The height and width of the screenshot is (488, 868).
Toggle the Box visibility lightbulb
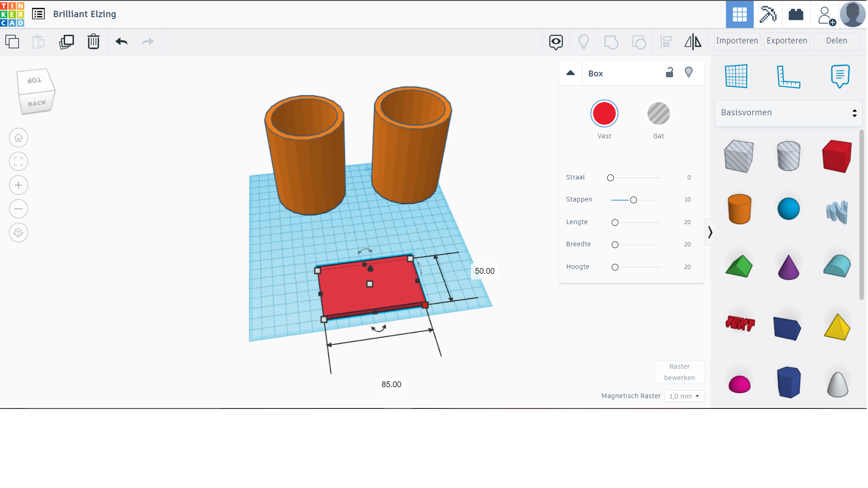pos(689,72)
